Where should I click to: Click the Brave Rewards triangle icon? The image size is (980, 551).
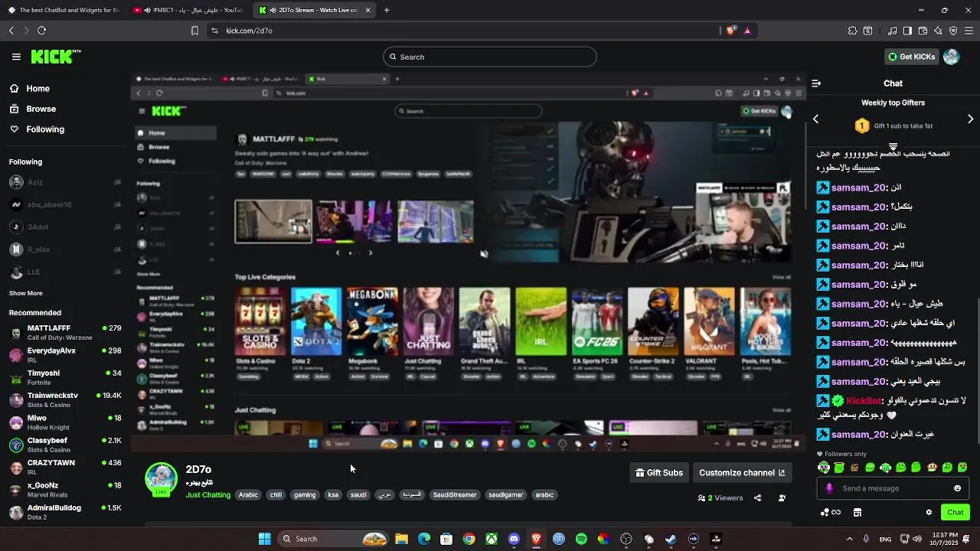[x=747, y=31]
